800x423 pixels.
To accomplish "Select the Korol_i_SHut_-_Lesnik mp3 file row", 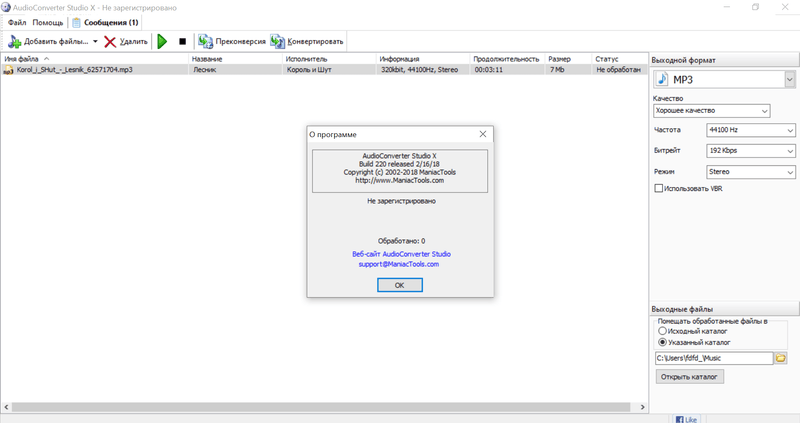I will pyautogui.click(x=324, y=70).
